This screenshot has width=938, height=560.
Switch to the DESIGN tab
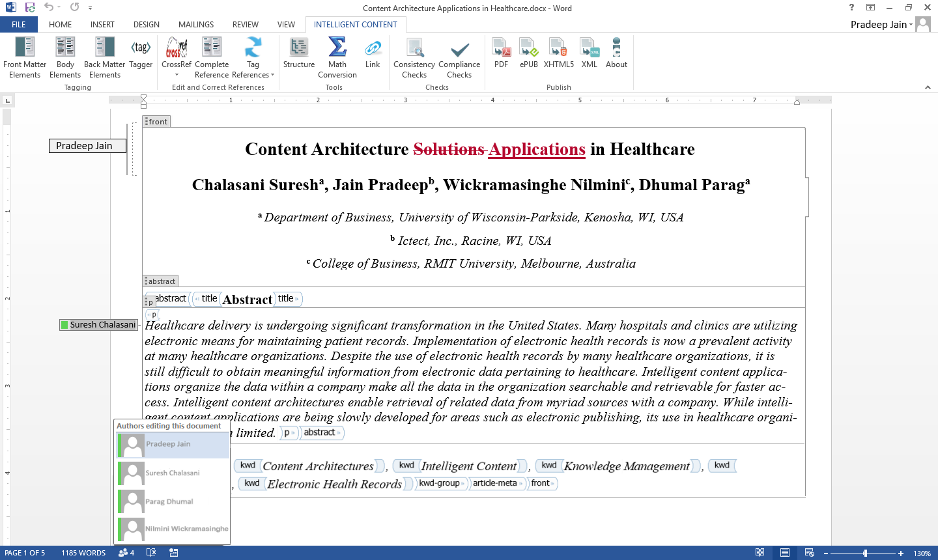[x=147, y=25]
